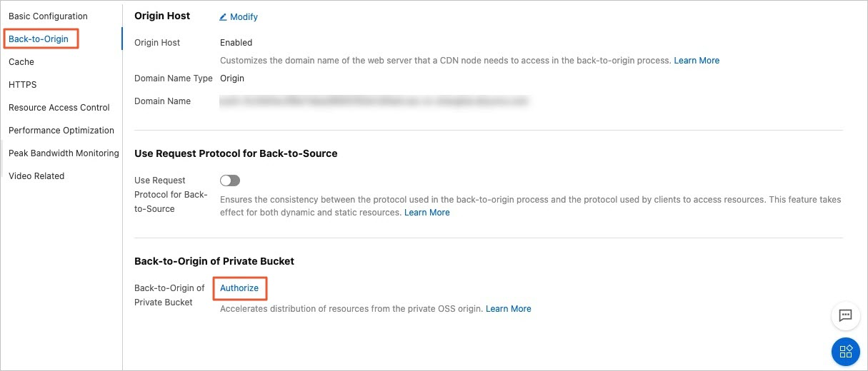
Task: Navigate to Resource Access Control
Action: click(x=59, y=108)
